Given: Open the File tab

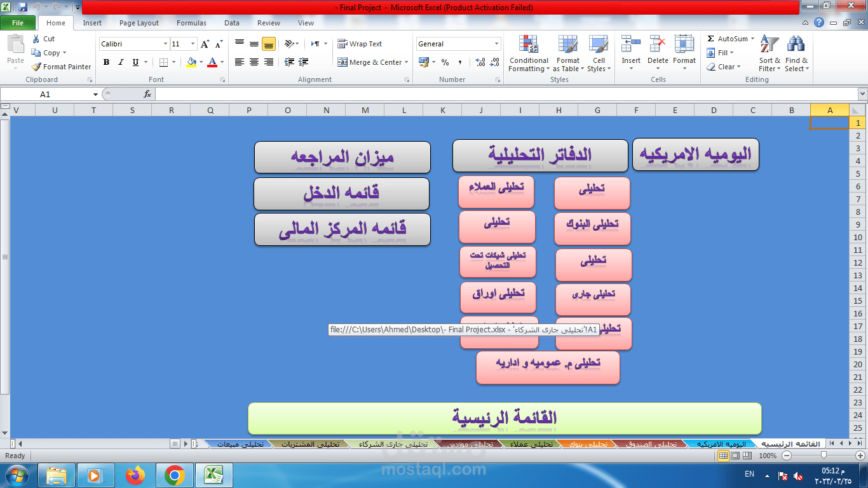Looking at the screenshot, I should 18,23.
